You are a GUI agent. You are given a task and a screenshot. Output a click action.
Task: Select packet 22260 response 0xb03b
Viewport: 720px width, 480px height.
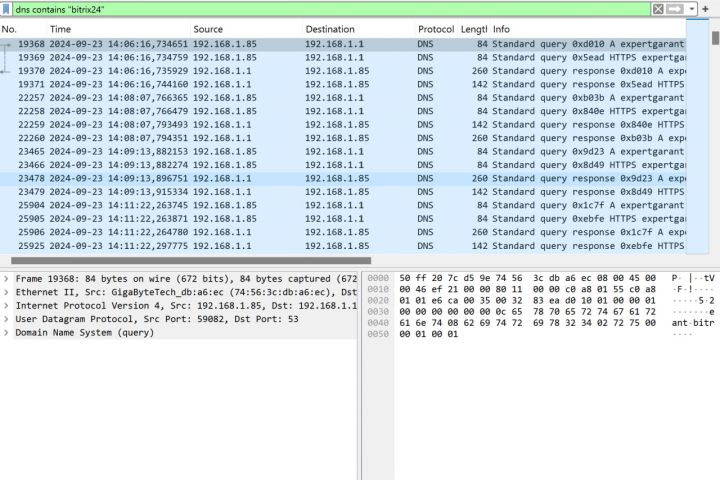coord(343,138)
